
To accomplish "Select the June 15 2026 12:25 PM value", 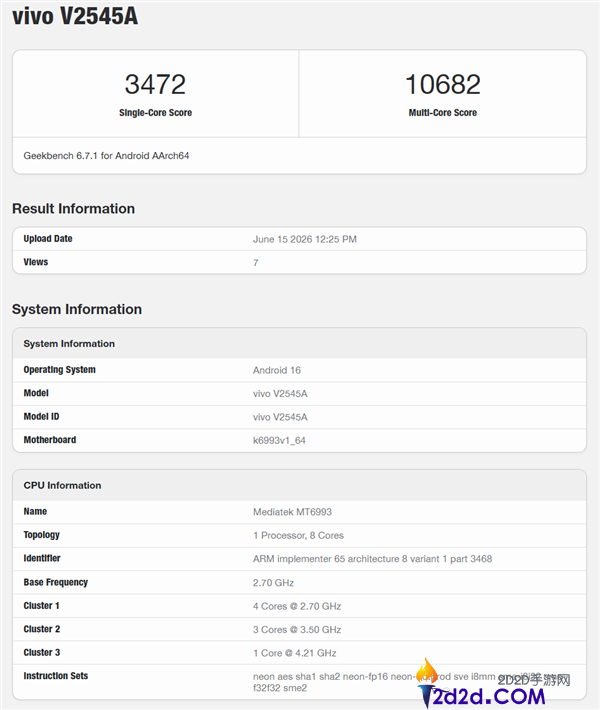I will pyautogui.click(x=305, y=239).
